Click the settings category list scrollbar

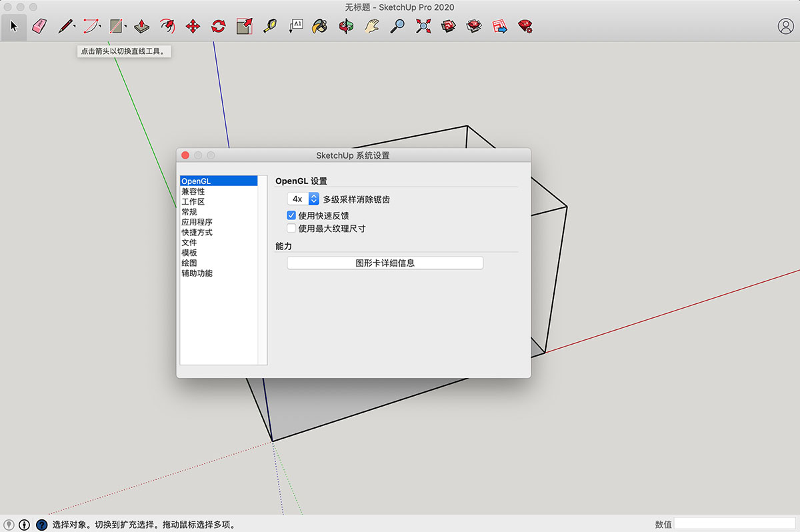point(263,270)
